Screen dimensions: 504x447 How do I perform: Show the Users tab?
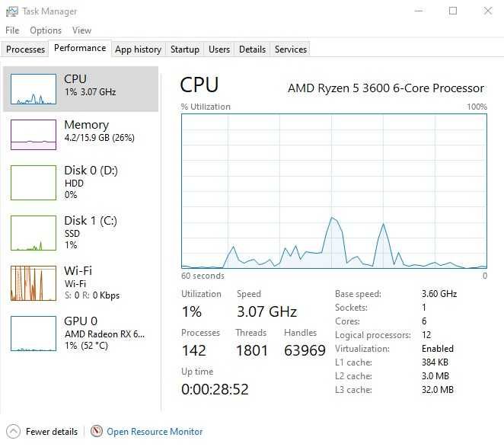(219, 49)
